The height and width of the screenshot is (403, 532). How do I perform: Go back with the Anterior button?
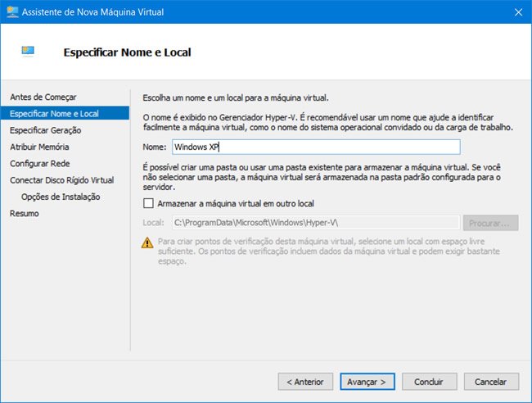coord(305,381)
